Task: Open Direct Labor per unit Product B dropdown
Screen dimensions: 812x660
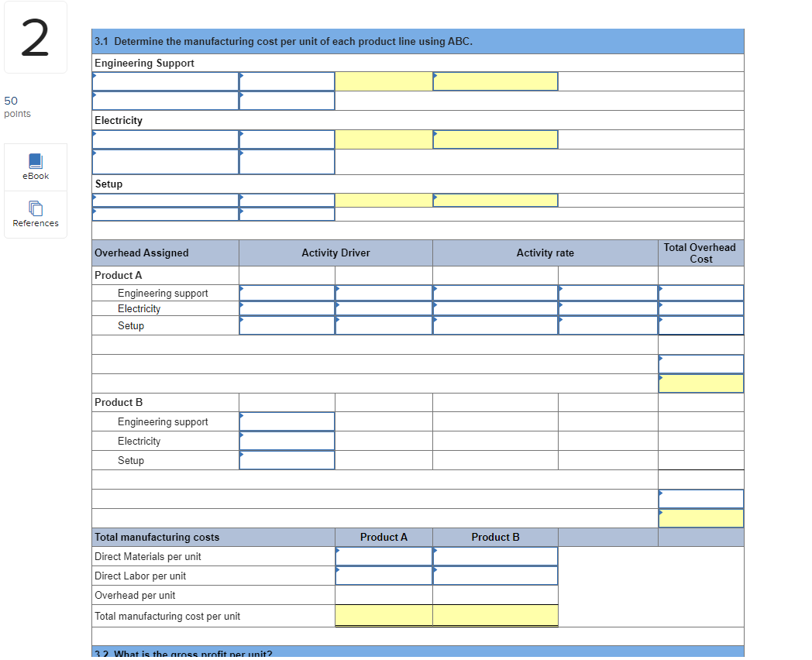Action: click(x=495, y=575)
